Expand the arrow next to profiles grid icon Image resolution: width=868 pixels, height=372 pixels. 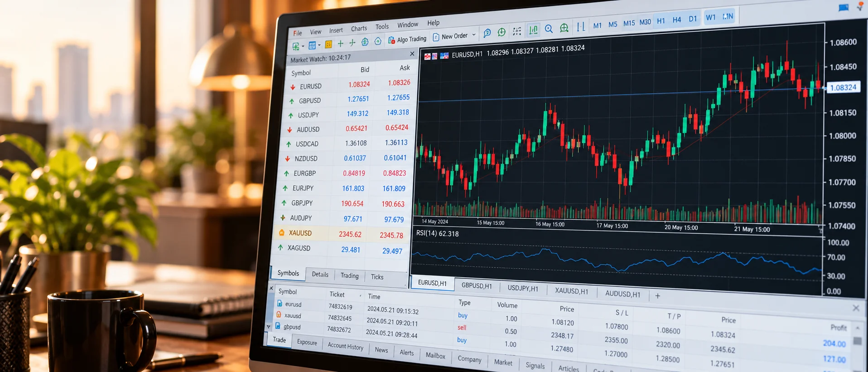(319, 45)
